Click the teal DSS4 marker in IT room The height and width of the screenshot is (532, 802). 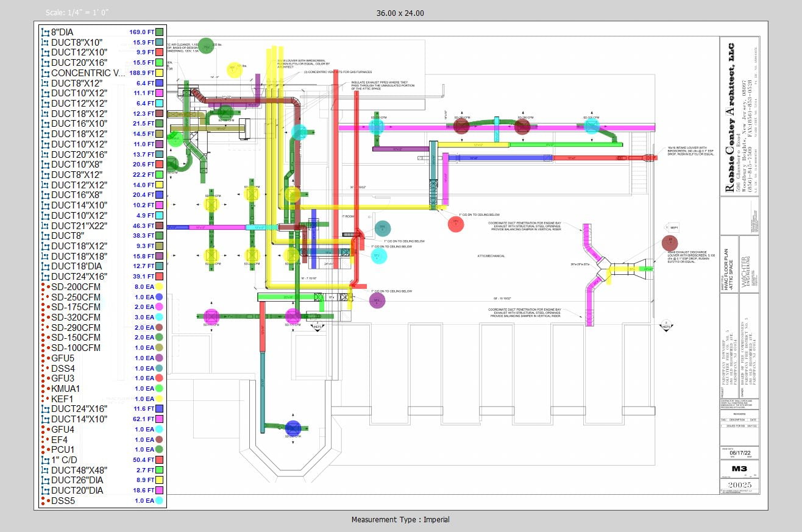coord(382,229)
